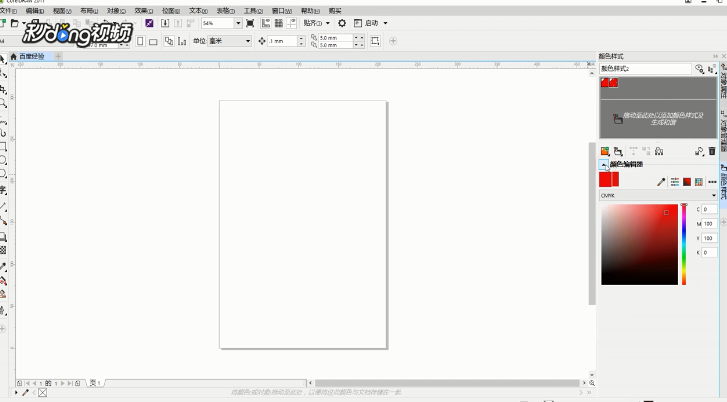Select the Pick tool in toolbox
The height and width of the screenshot is (402, 727).
pyautogui.click(x=2, y=59)
